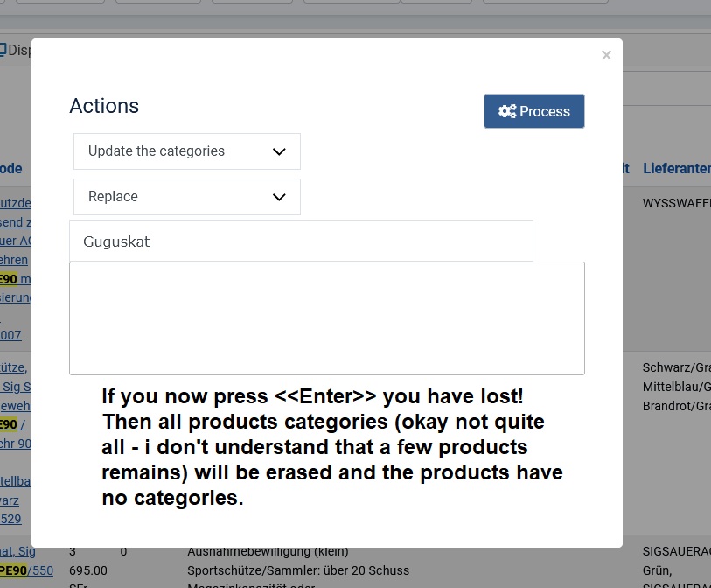Click the 'ehren' product name link

(x=14, y=260)
